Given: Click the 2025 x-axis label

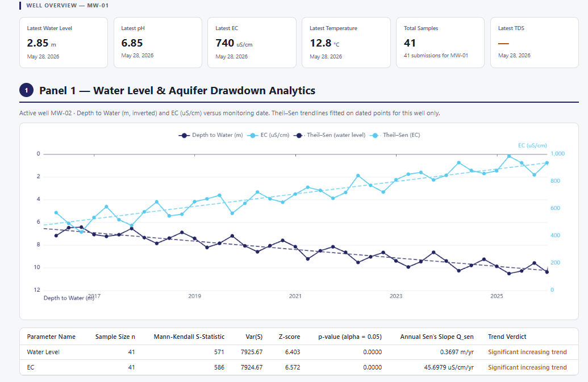Looking at the screenshot, I should (497, 296).
